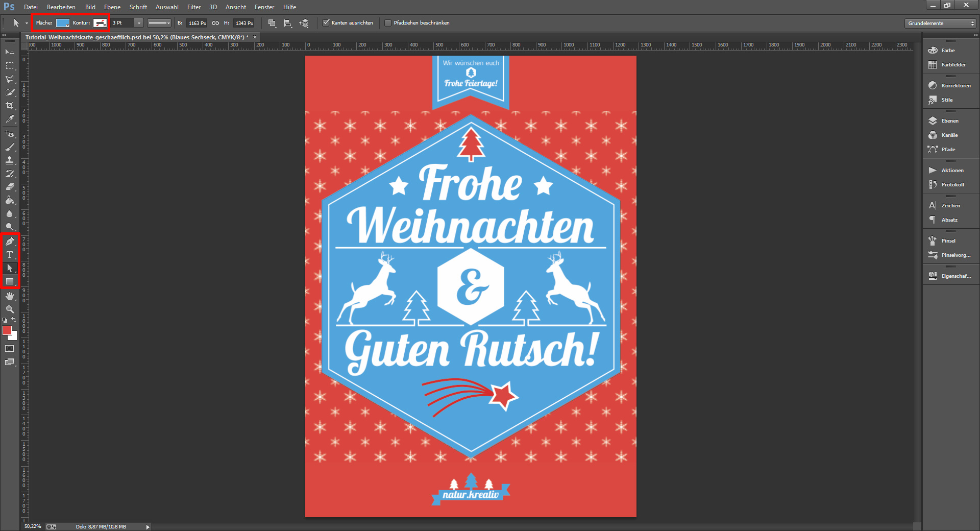Image resolution: width=980 pixels, height=531 pixels.
Task: Open the Farbfelder panel
Action: [952, 64]
